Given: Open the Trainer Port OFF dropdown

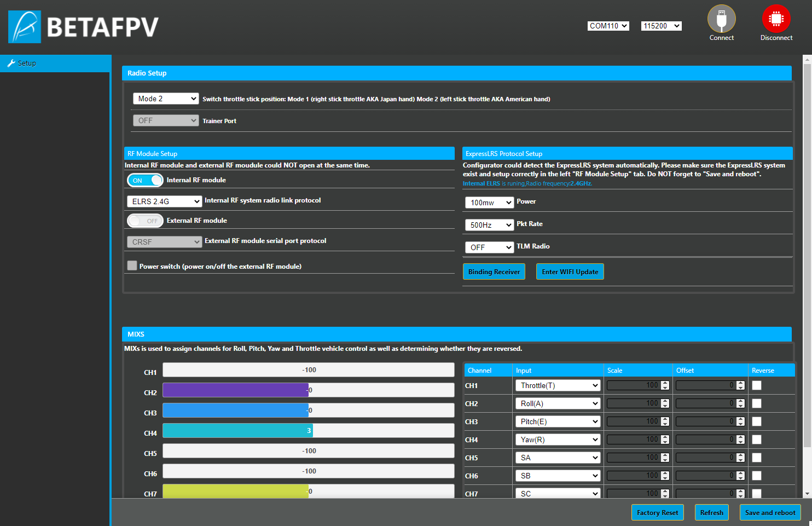Looking at the screenshot, I should tap(166, 120).
